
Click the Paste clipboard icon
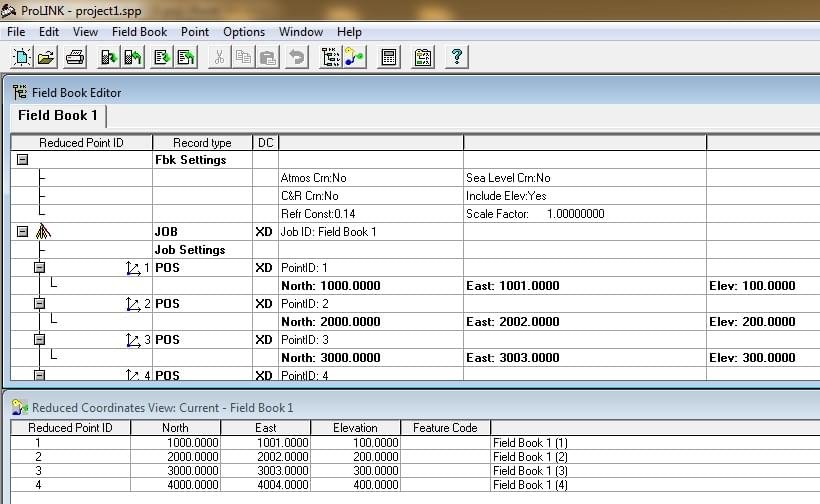[268, 57]
